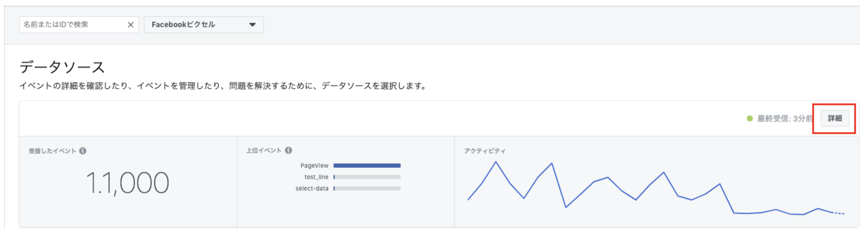The height and width of the screenshot is (239, 868).
Task: Focus the 名前またはIDで検索 search field
Action: click(73, 24)
